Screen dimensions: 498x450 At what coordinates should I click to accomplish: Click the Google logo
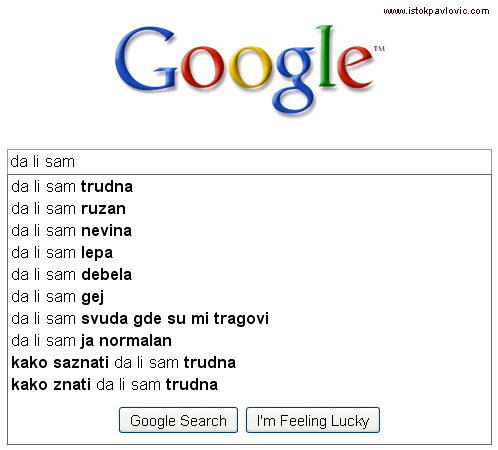tap(249, 69)
